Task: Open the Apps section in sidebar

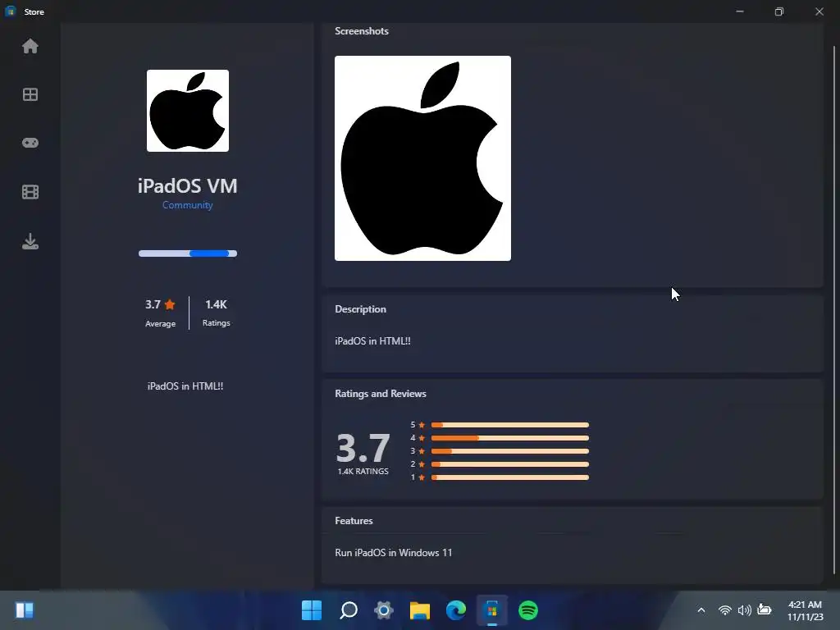Action: pos(30,95)
